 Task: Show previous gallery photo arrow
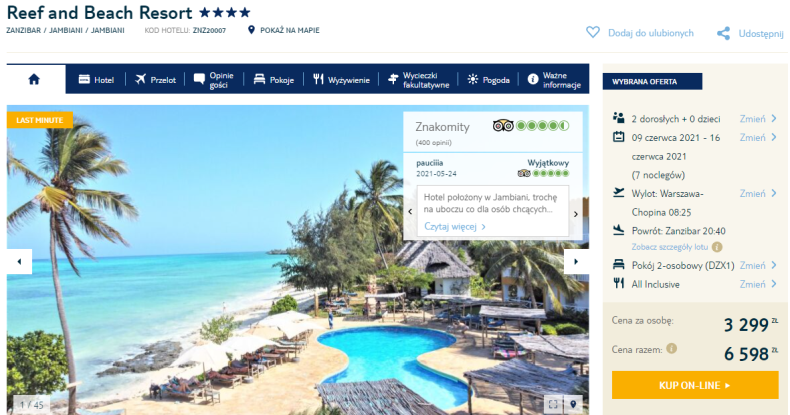point(19,261)
